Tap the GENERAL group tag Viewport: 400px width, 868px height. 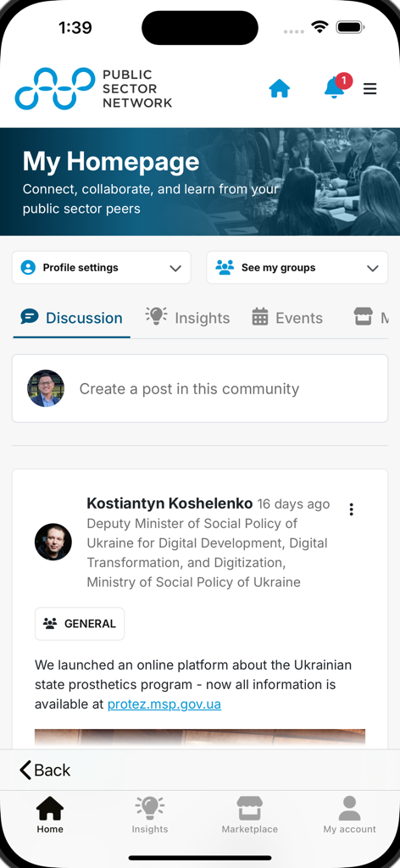click(x=80, y=624)
